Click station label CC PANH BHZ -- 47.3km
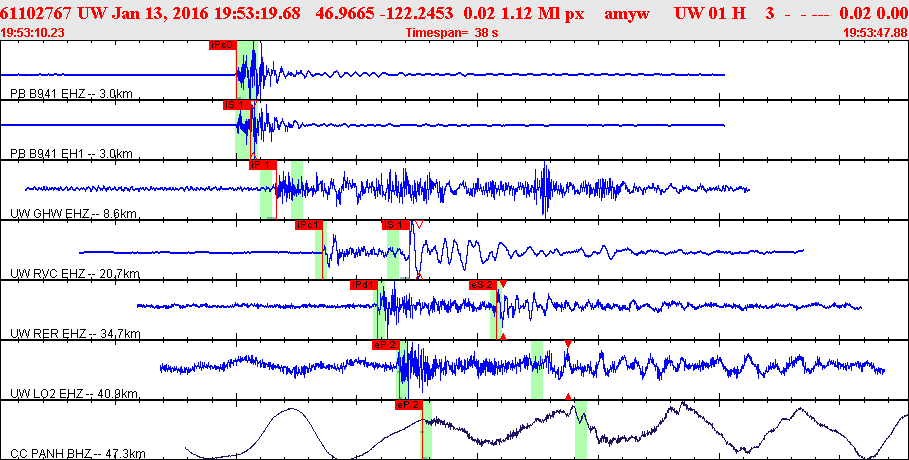The height and width of the screenshot is (460, 909). click(x=78, y=453)
